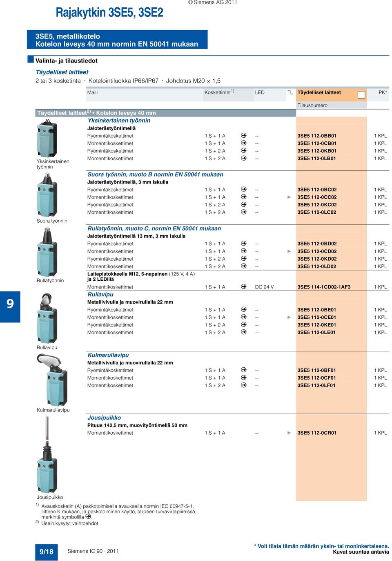Click positive-opening symbol in 3SE5 112-0LE01 row

(x=244, y=332)
